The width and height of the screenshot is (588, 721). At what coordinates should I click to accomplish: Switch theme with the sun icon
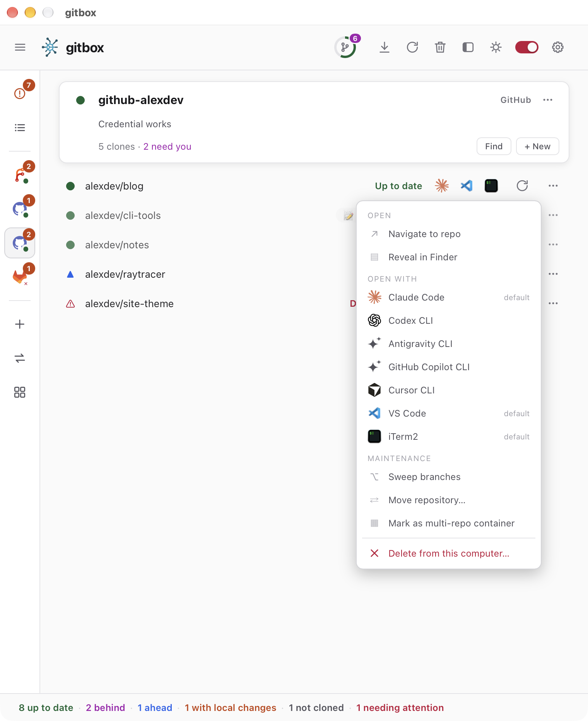click(496, 48)
